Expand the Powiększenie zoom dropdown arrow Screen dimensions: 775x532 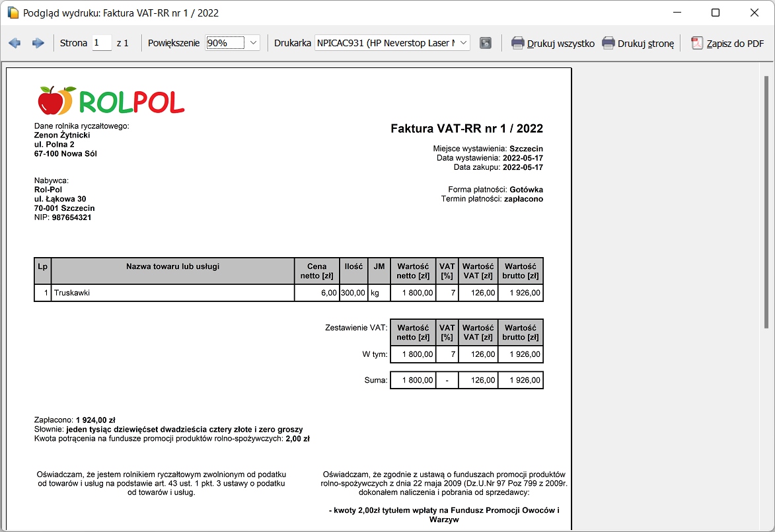[x=254, y=43]
